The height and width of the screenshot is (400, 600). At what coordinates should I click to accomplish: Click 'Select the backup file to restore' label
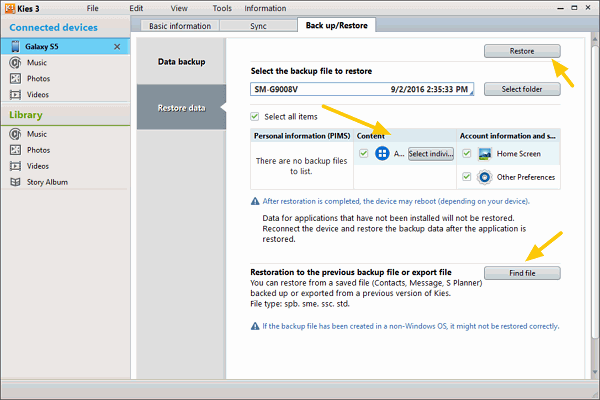tap(311, 71)
